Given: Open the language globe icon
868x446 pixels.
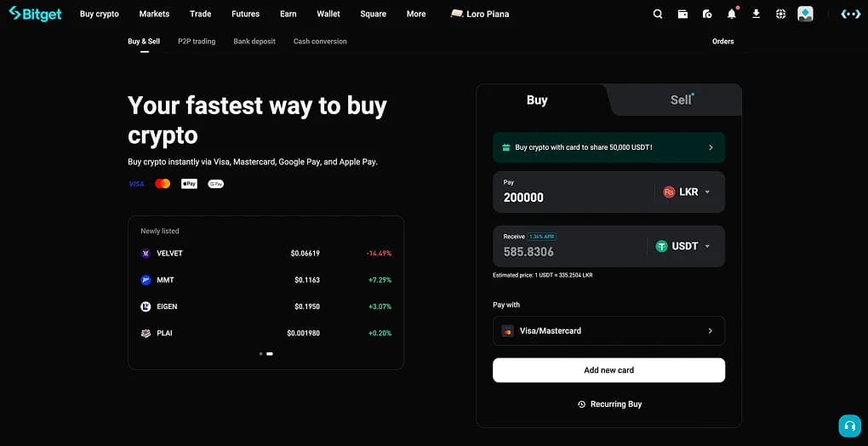Looking at the screenshot, I should click(781, 14).
